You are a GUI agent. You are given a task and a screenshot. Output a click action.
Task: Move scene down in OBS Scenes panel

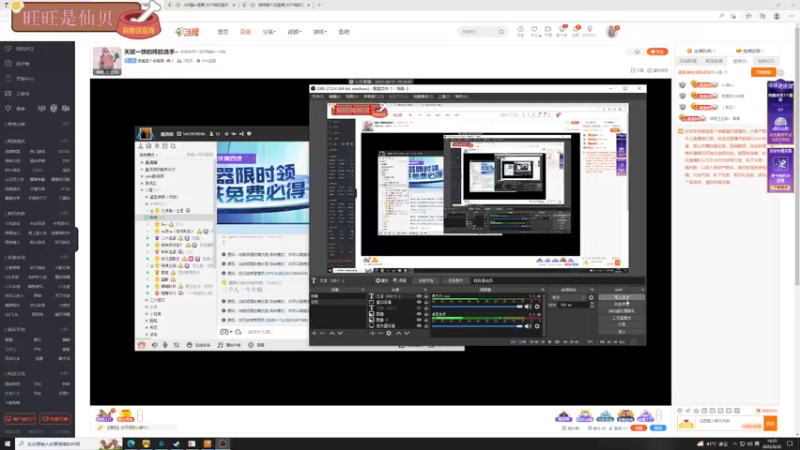[x=340, y=333]
